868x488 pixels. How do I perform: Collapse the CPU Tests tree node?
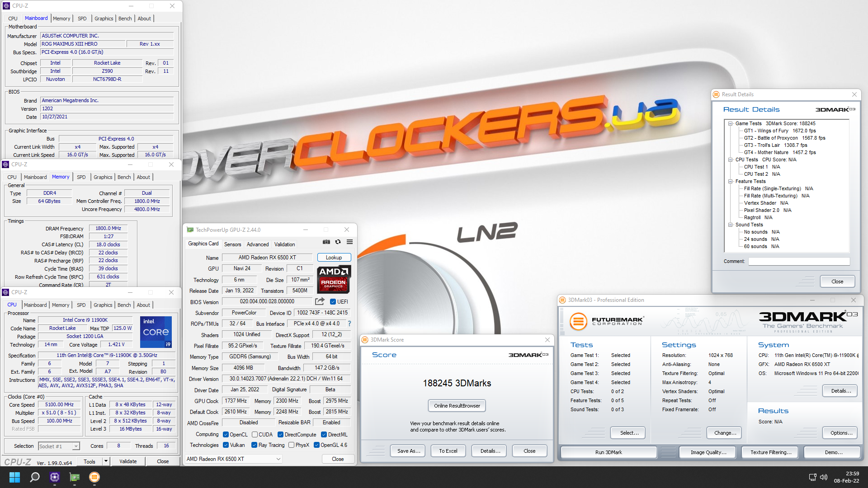[730, 160]
